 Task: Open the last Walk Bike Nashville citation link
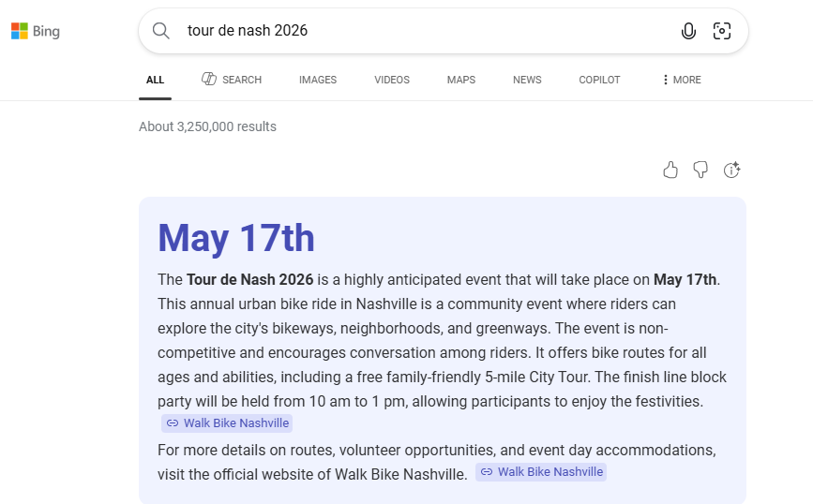541,472
